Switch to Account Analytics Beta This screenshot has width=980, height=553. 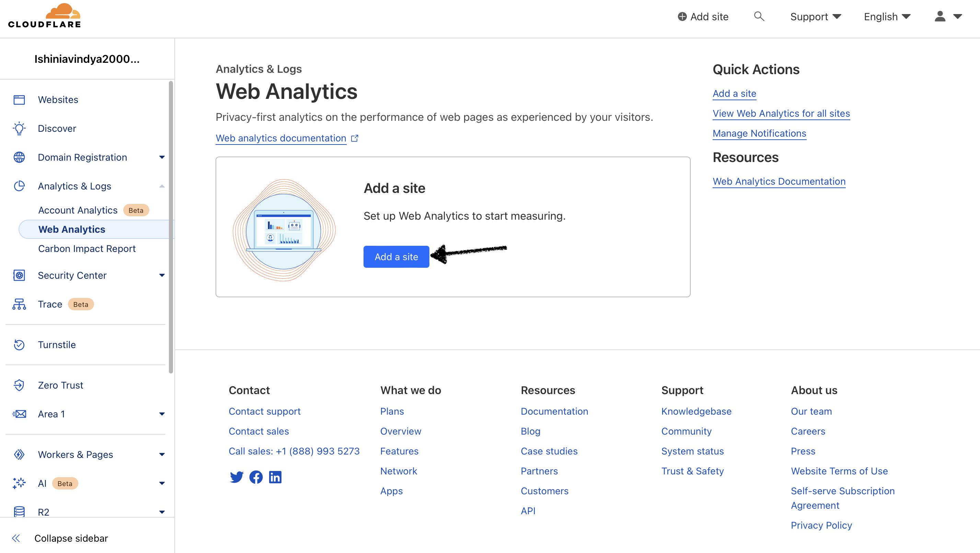tap(78, 209)
